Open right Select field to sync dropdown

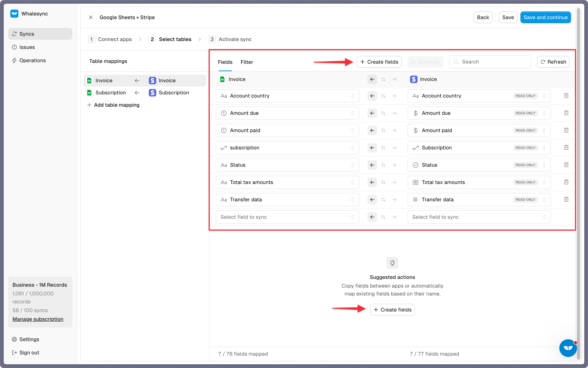click(x=479, y=217)
